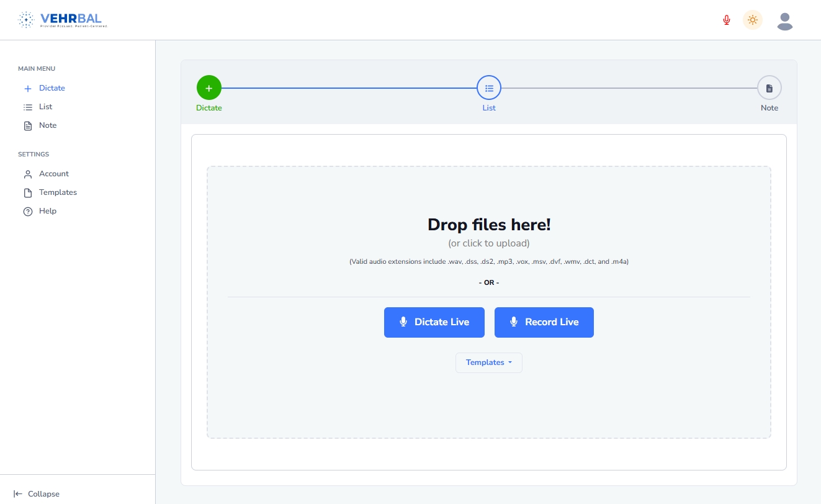Jump to the Note step circle
Viewport: 821px width, 504px height.
click(x=769, y=88)
